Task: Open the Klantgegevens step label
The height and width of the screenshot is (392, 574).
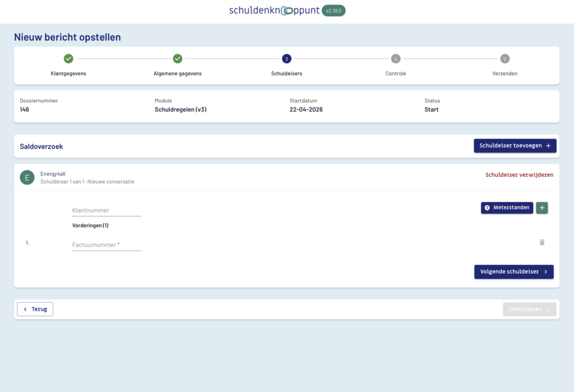Action: click(68, 73)
